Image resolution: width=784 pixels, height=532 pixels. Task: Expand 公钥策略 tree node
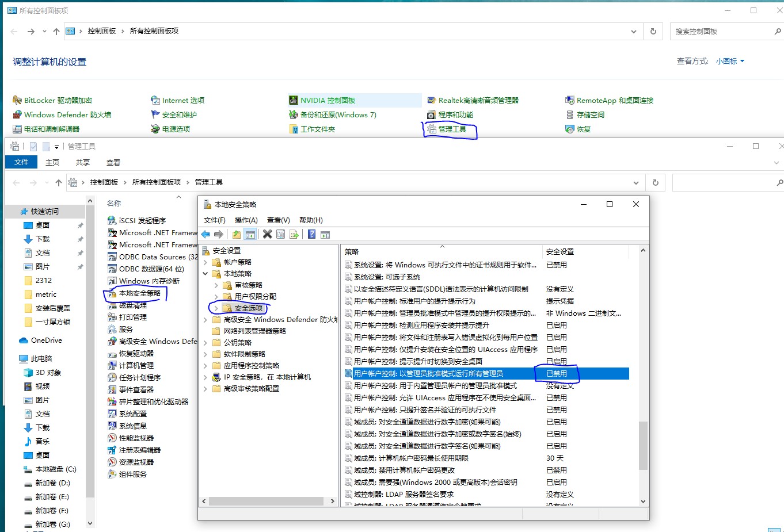205,343
